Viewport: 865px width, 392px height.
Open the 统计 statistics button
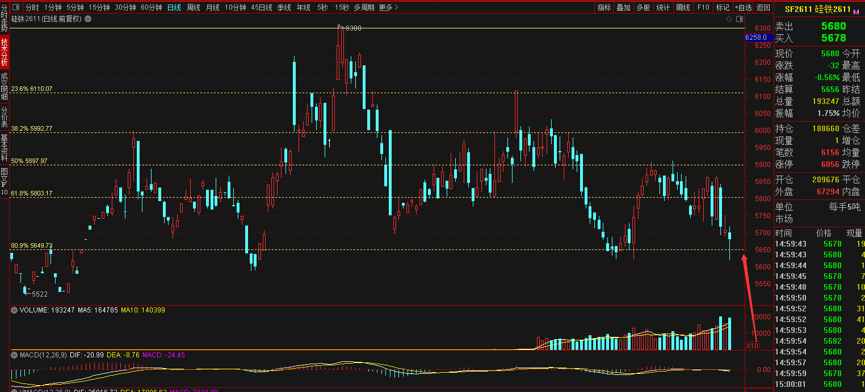pyautogui.click(x=663, y=8)
